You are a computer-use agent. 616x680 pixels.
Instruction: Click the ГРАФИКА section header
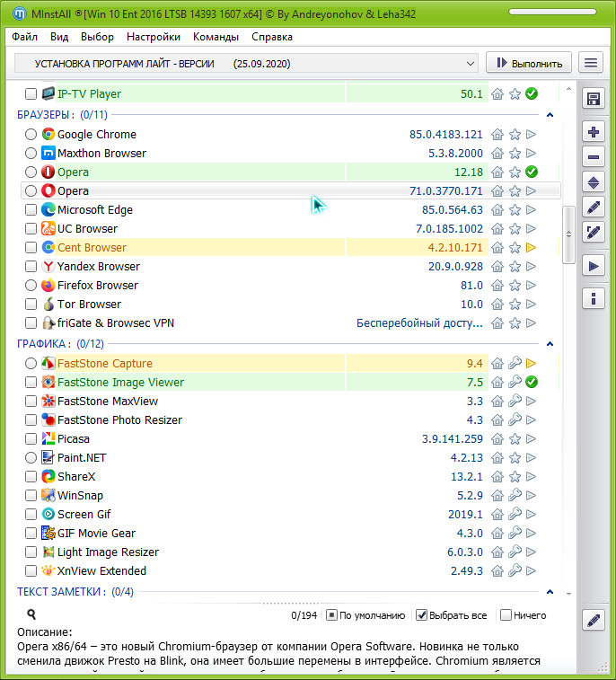61,344
